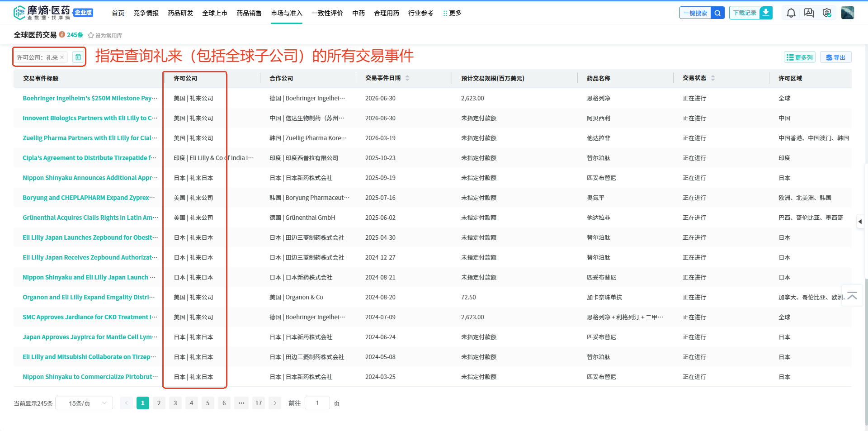Open Cipla's Agreement to Distribute Tirzepatide link
Image resolution: width=868 pixels, height=431 pixels.
pos(90,158)
